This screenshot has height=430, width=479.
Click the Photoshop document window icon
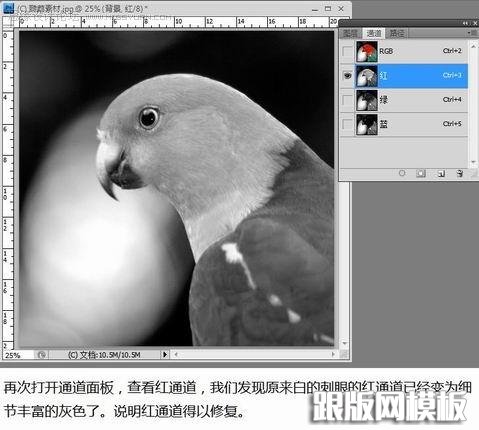pyautogui.click(x=9, y=7)
